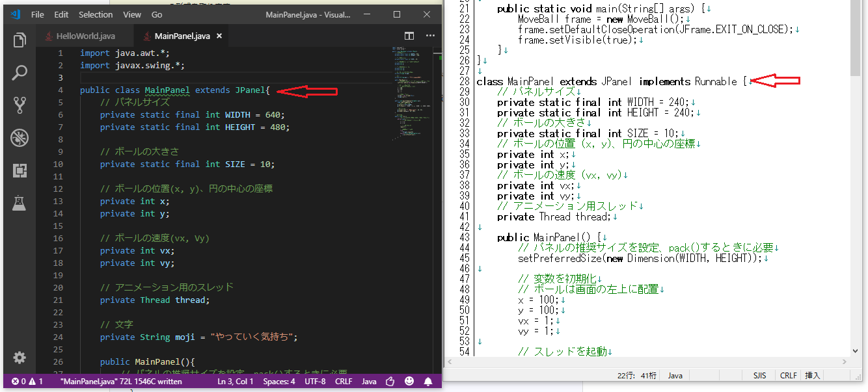This screenshot has height=392, width=868.
Task: Open the Manage gear menu
Action: (19, 357)
